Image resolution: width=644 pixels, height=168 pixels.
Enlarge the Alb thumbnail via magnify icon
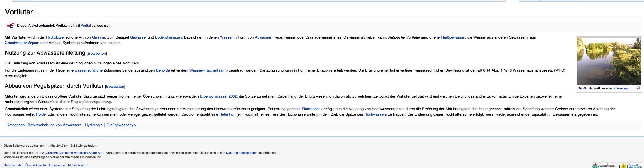click(638, 88)
